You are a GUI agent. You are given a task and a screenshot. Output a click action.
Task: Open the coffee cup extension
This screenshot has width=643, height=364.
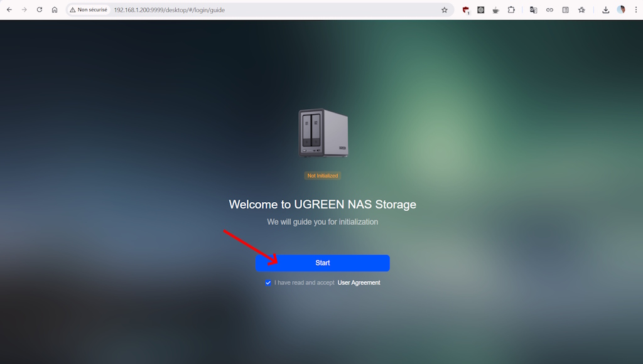pyautogui.click(x=496, y=10)
